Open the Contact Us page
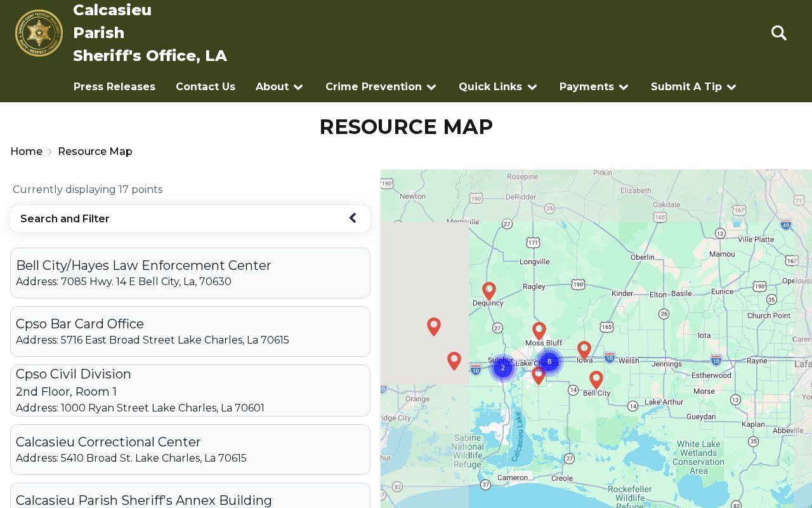The width and height of the screenshot is (812, 508). pos(206,87)
